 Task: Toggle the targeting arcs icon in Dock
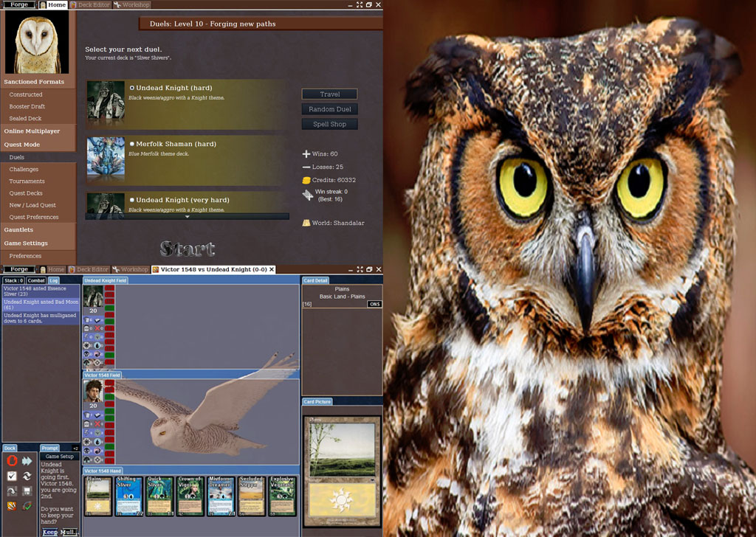(27, 506)
